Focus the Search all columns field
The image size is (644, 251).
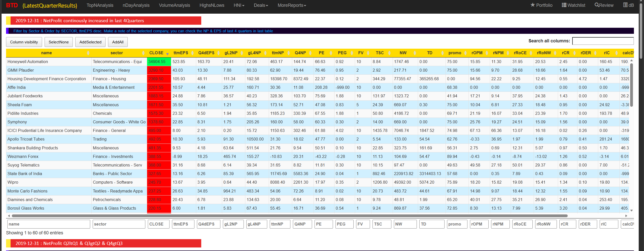tap(603, 41)
